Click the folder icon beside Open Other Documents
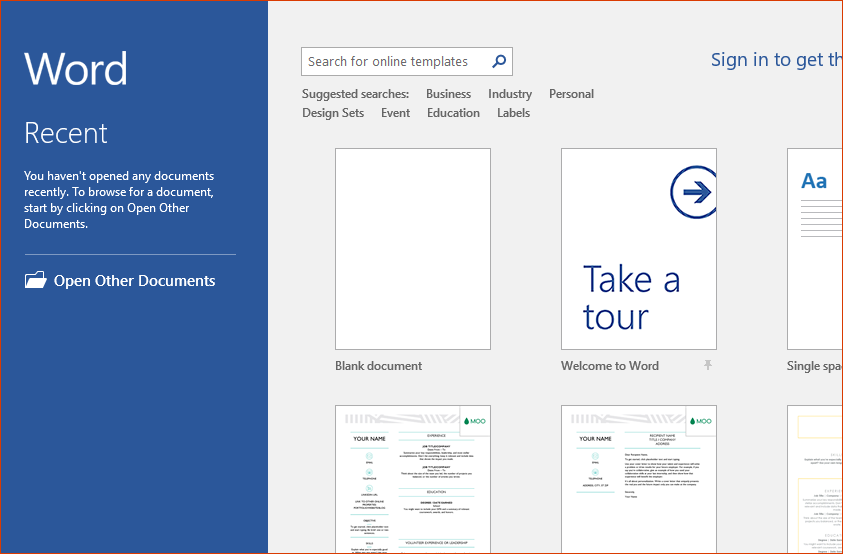Image resolution: width=843 pixels, height=554 pixels. tap(36, 280)
